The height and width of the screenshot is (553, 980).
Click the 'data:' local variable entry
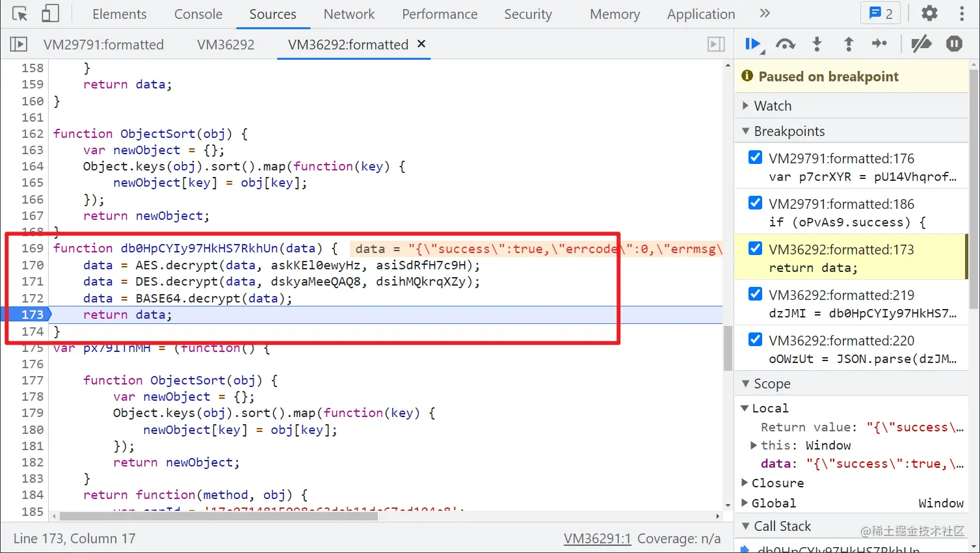point(862,463)
